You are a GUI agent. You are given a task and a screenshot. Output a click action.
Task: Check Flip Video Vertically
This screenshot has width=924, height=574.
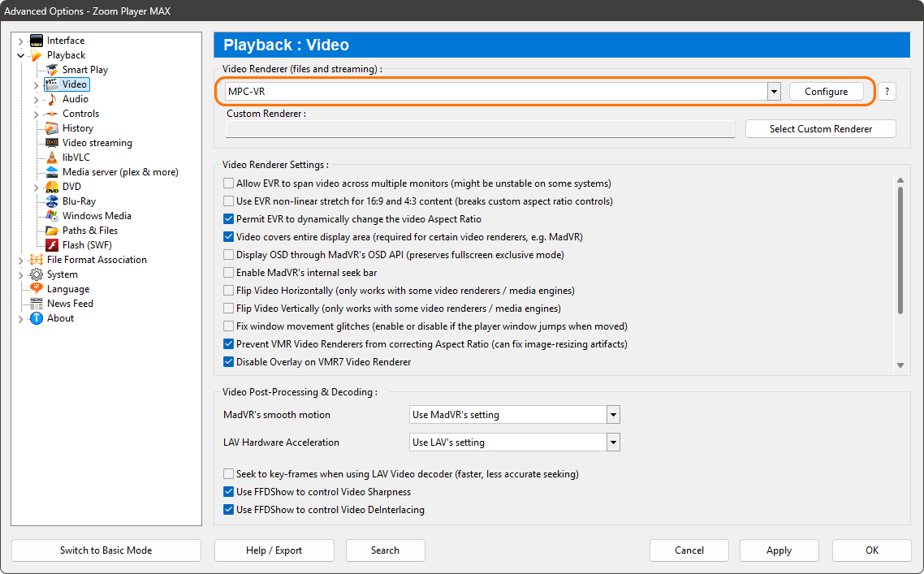tap(229, 309)
